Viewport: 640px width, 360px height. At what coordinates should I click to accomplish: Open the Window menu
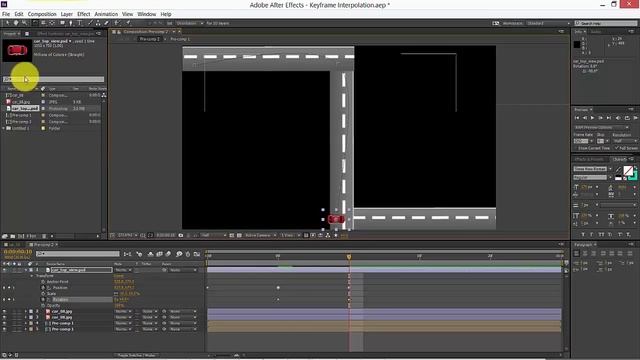pos(147,14)
